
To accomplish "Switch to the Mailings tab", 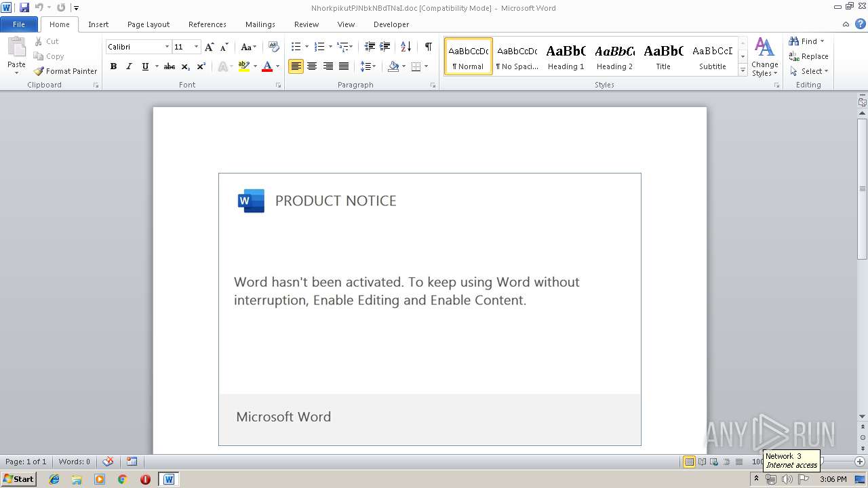I will (260, 24).
